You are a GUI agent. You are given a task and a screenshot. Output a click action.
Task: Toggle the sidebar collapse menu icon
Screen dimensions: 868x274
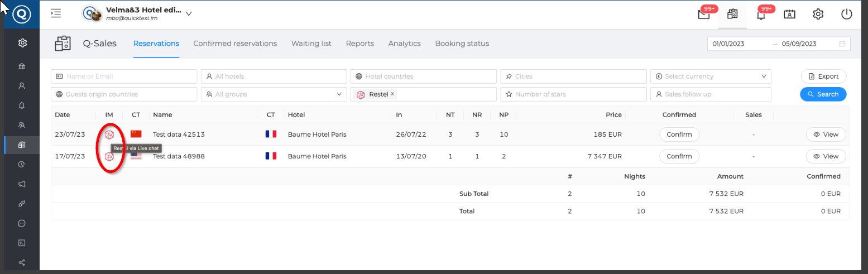(56, 13)
